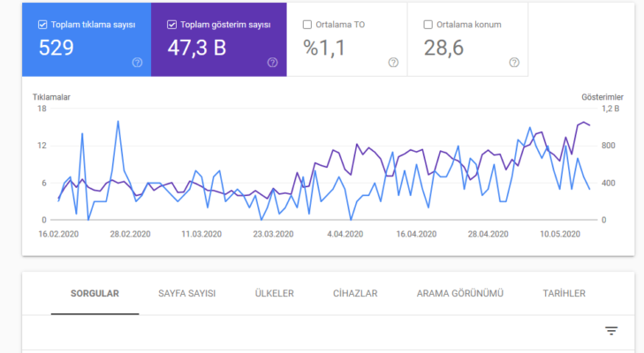This screenshot has height=353, width=644.
Task: Click the filter rows icon
Action: point(611,331)
